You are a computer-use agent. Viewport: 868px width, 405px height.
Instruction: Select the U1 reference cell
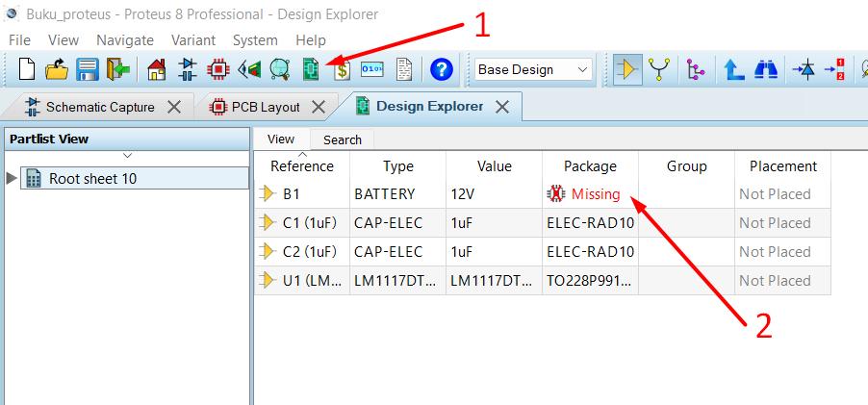pos(302,281)
